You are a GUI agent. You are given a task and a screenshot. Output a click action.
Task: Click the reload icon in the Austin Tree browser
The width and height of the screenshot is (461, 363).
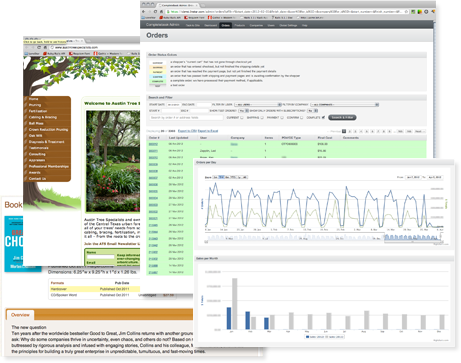39,47
